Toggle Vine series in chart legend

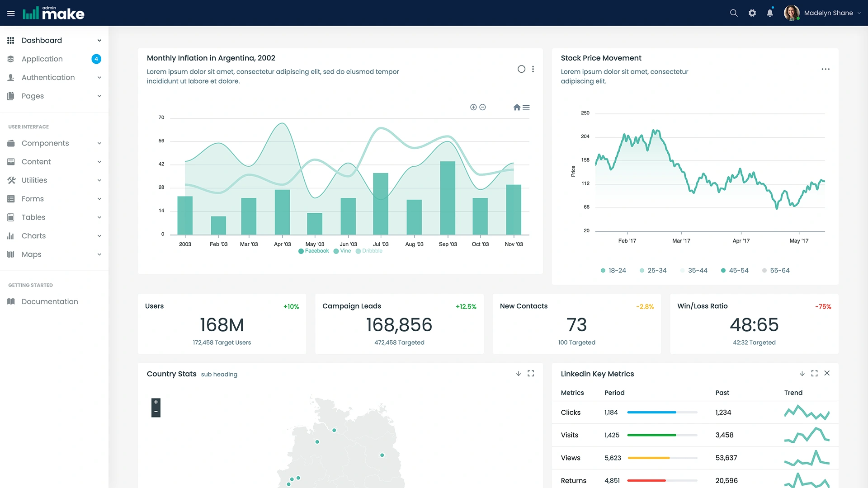tap(342, 251)
